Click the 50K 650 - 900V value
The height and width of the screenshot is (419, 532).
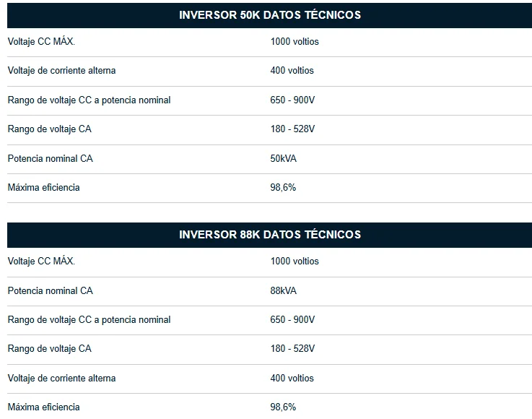click(x=292, y=100)
